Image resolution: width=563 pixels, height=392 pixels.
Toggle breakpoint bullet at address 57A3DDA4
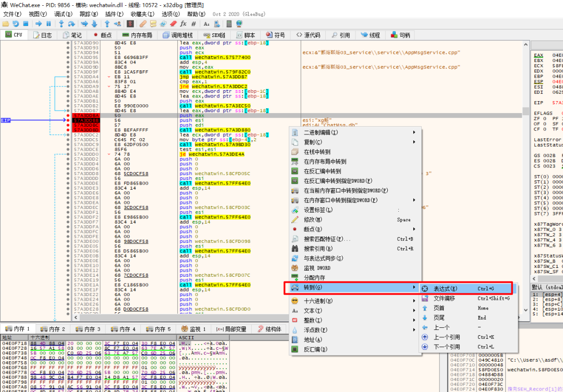68,77
